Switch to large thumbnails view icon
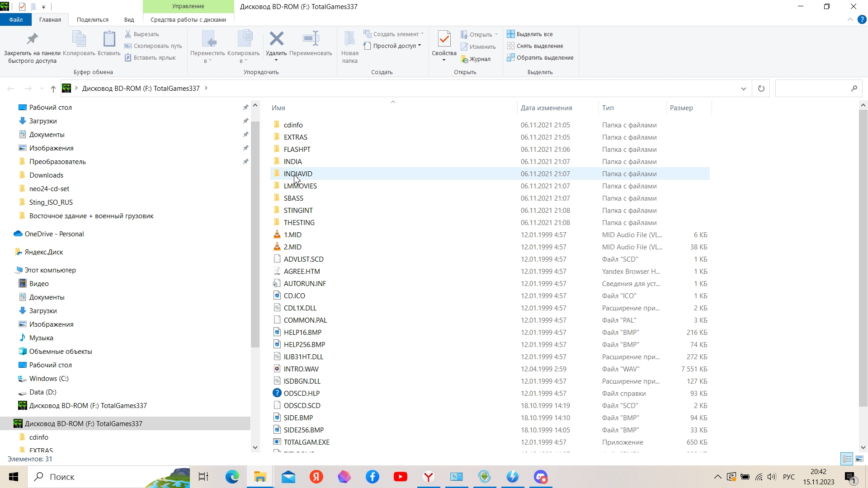The image size is (868, 488). (x=859, y=459)
